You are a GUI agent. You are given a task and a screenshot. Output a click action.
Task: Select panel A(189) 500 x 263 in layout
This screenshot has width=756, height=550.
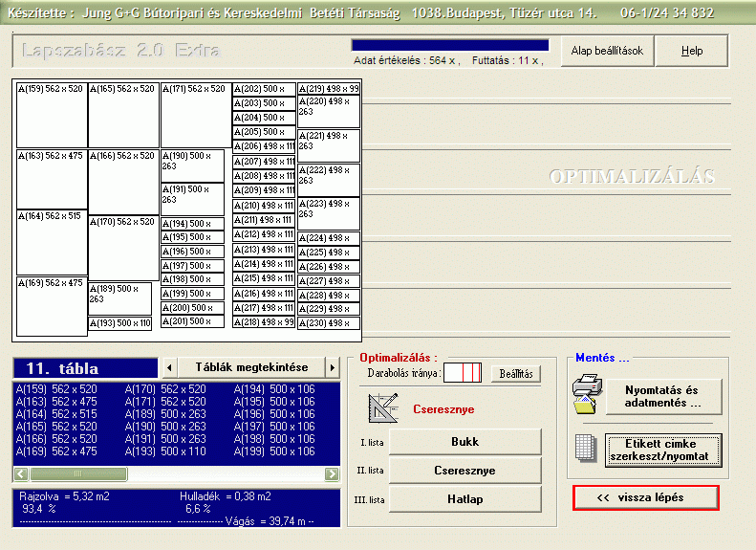point(120,299)
